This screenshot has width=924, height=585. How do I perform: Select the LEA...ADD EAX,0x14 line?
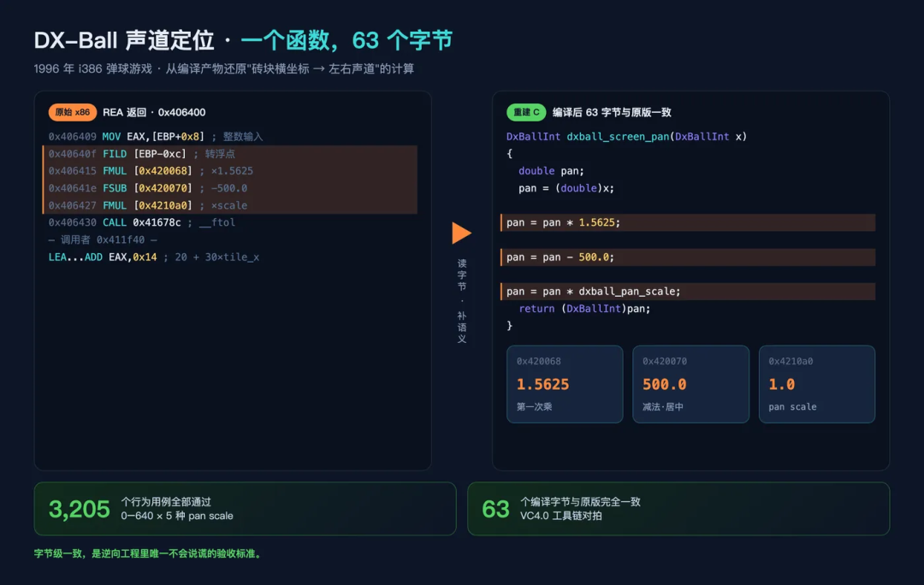click(154, 257)
